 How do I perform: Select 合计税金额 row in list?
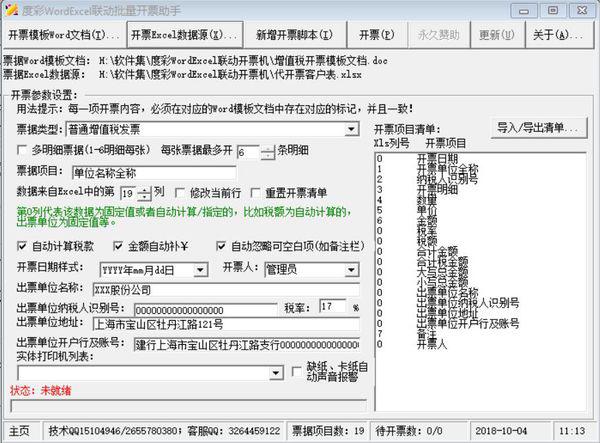click(480, 261)
